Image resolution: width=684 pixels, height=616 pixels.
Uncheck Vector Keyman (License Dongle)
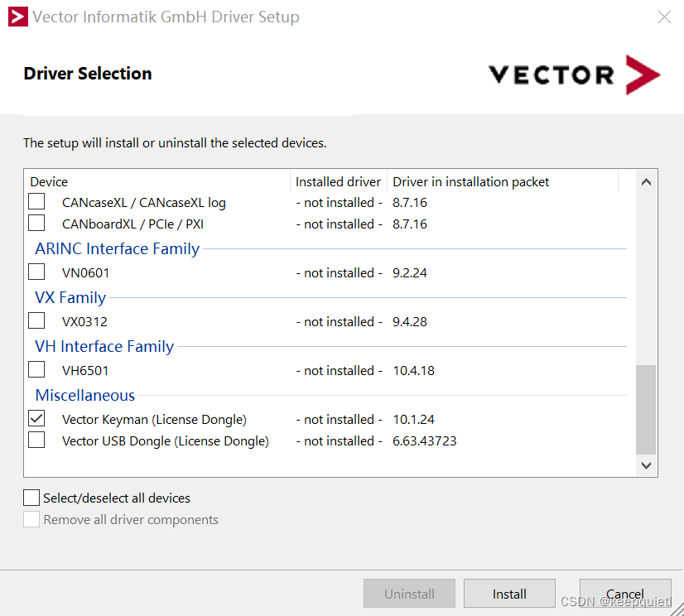tap(36, 418)
